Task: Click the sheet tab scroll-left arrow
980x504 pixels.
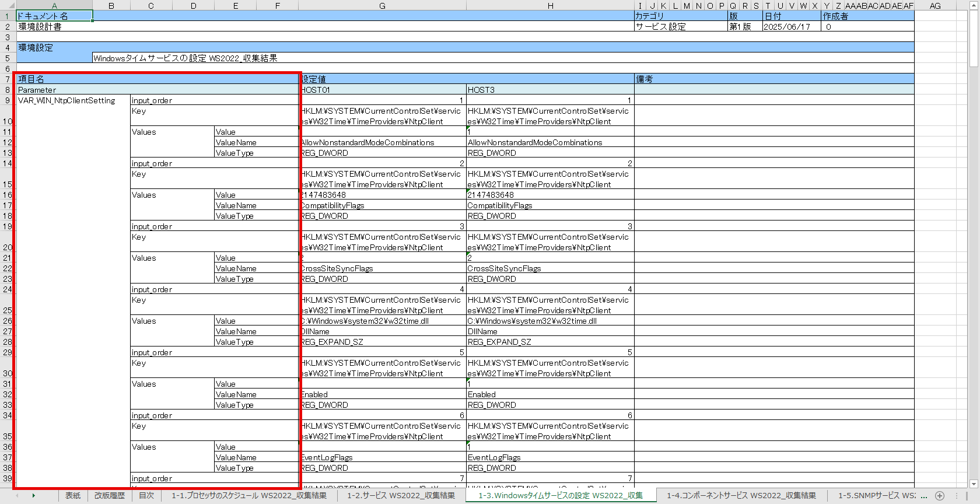Action: pos(17,496)
